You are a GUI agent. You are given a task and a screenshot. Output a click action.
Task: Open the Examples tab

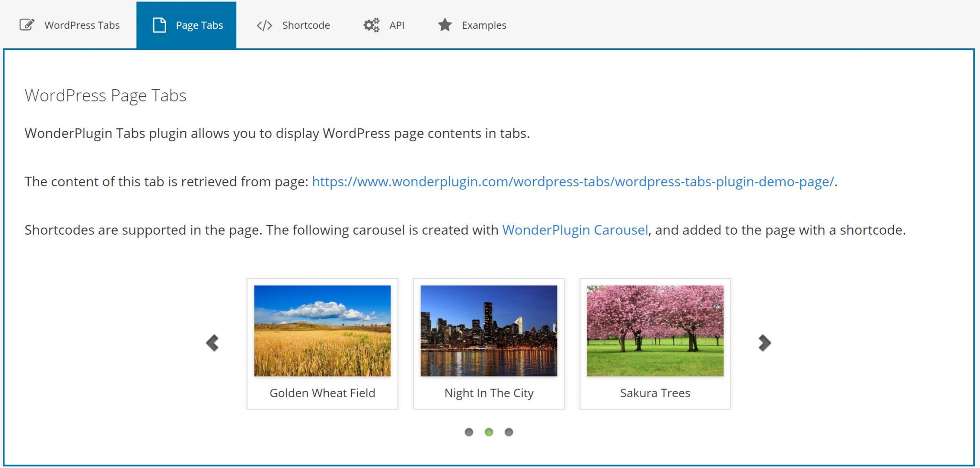point(484,25)
